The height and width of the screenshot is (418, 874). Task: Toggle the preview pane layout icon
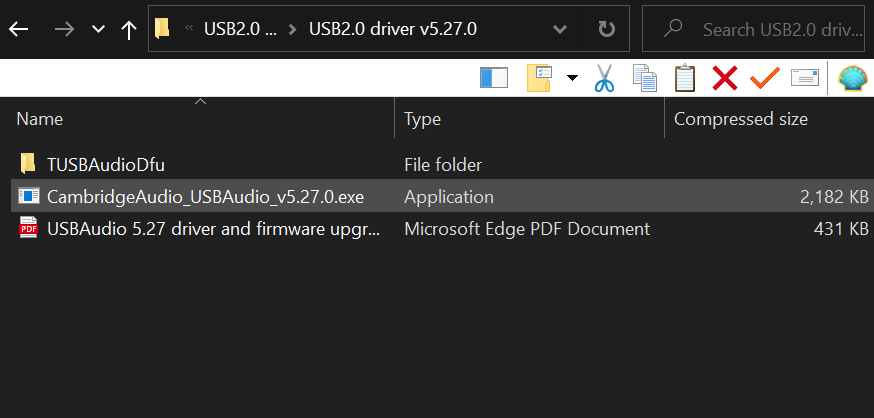tap(494, 78)
